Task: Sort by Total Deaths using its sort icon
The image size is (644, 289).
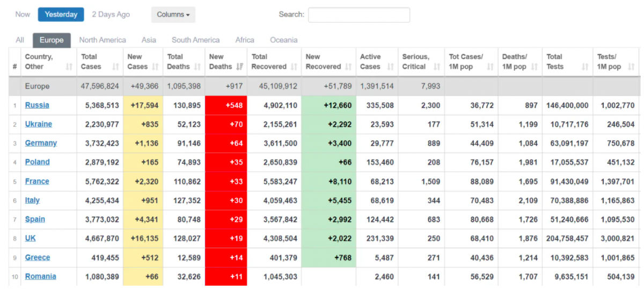Action: click(x=197, y=67)
